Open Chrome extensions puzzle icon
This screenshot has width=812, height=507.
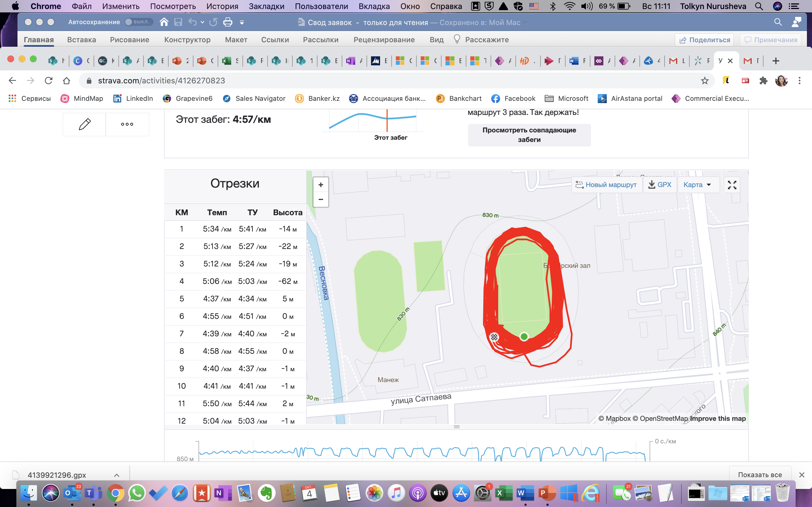coord(763,81)
